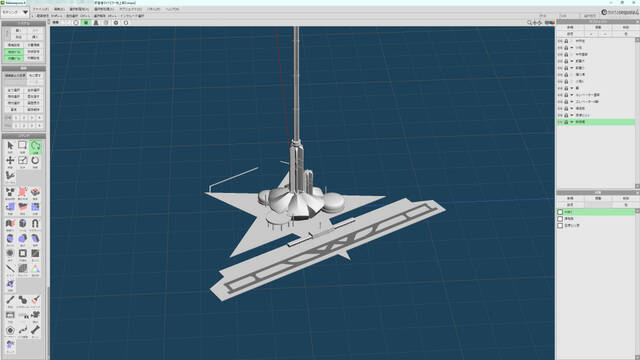Open the モデリング mode dropdown
Viewport: 640px width, 360px height.
point(15,12)
